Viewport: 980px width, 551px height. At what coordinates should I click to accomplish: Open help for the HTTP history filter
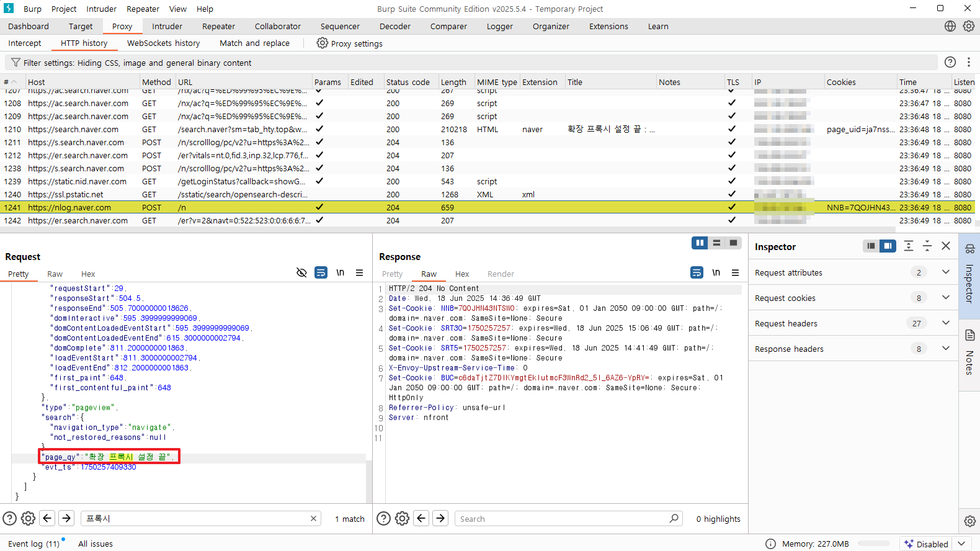[950, 62]
